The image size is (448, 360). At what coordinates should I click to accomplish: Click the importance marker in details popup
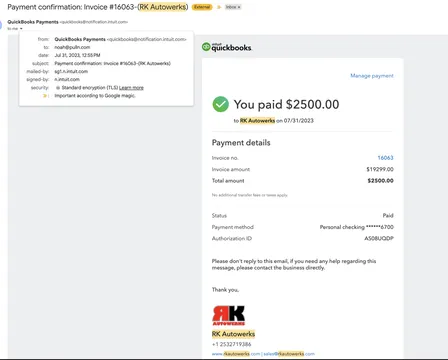45,96
